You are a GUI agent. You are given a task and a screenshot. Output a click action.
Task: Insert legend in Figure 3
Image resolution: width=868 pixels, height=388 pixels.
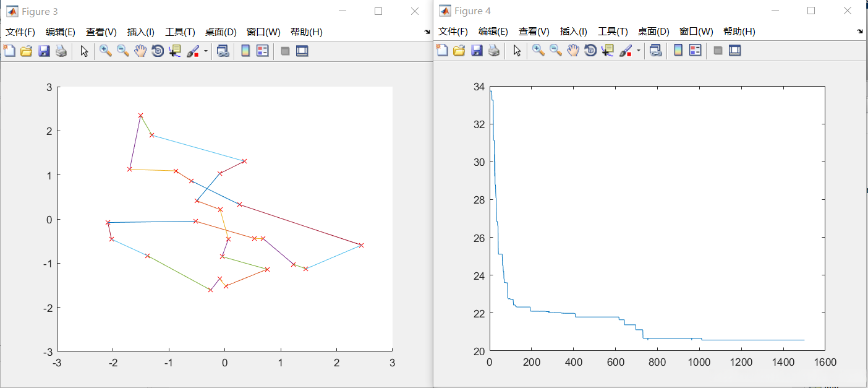[x=263, y=51]
